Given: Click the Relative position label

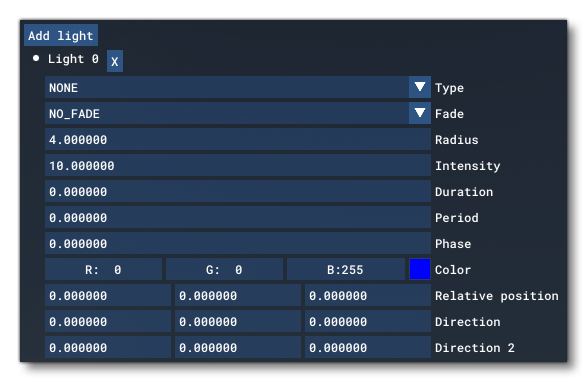Looking at the screenshot, I should pos(497,296).
